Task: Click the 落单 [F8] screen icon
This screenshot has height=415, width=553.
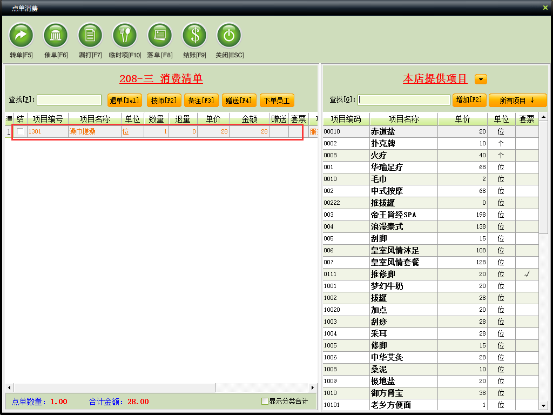Action: (x=159, y=35)
